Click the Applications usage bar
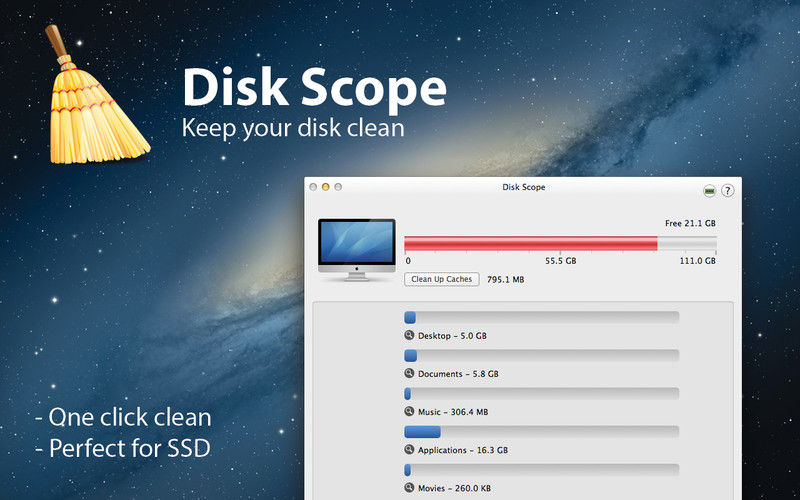The height and width of the screenshot is (500, 800). point(541,431)
